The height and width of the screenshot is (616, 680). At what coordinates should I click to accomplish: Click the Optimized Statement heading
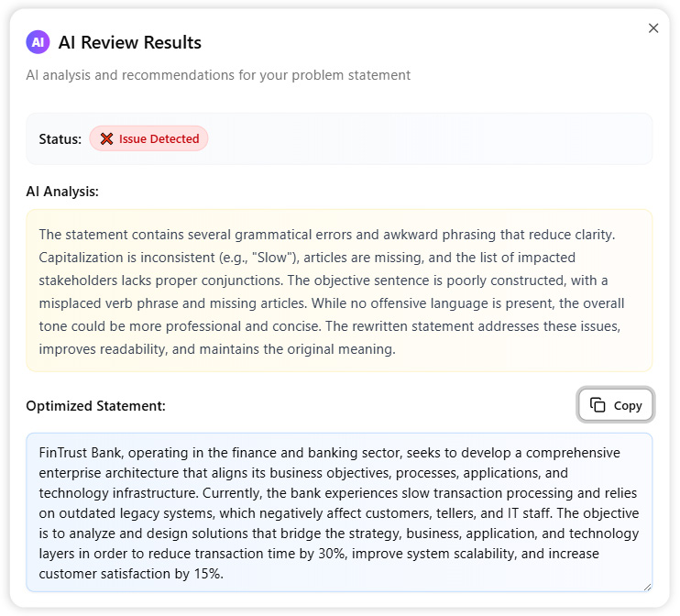point(95,405)
